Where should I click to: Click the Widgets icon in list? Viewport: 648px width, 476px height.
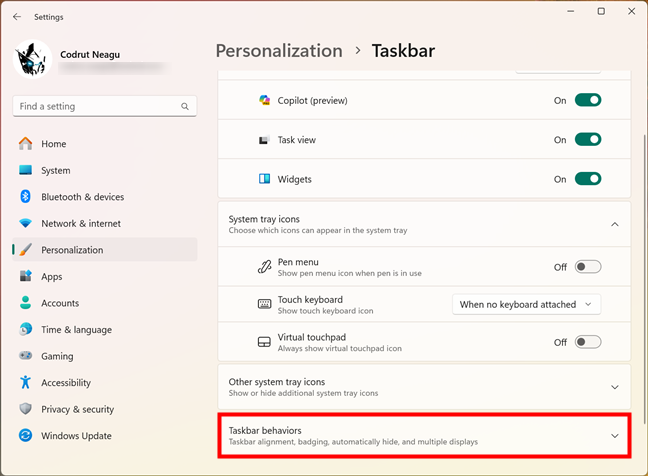(264, 179)
